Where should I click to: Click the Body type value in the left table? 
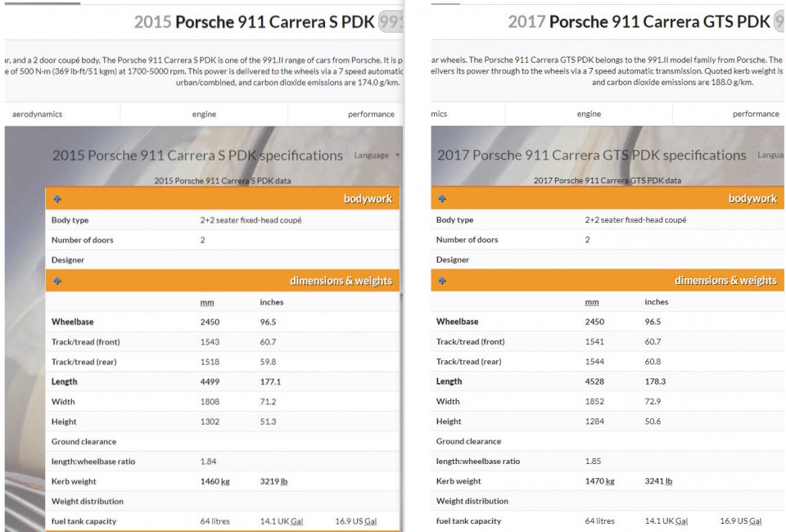tap(251, 220)
